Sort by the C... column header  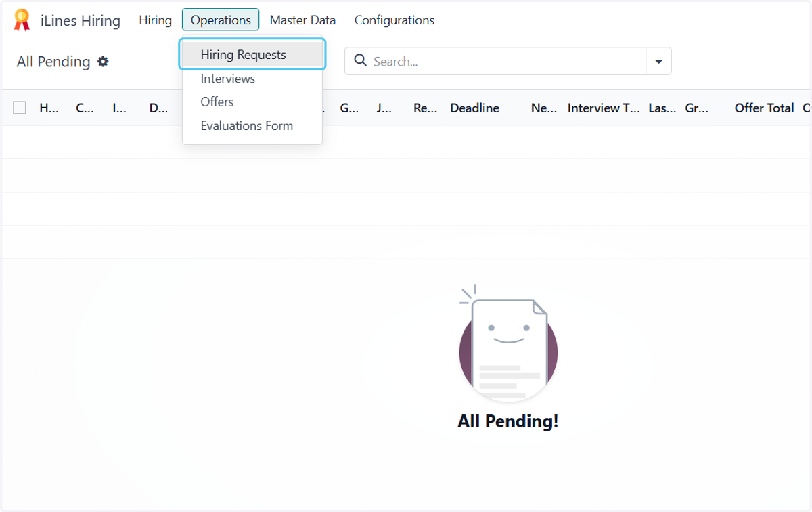[x=85, y=108]
